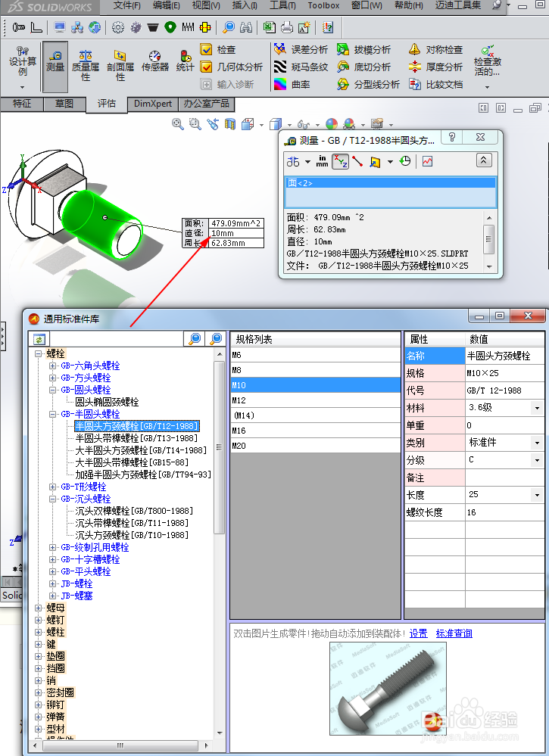Open the 统计 statistics tool
This screenshot has height=756, width=549.
[x=186, y=62]
